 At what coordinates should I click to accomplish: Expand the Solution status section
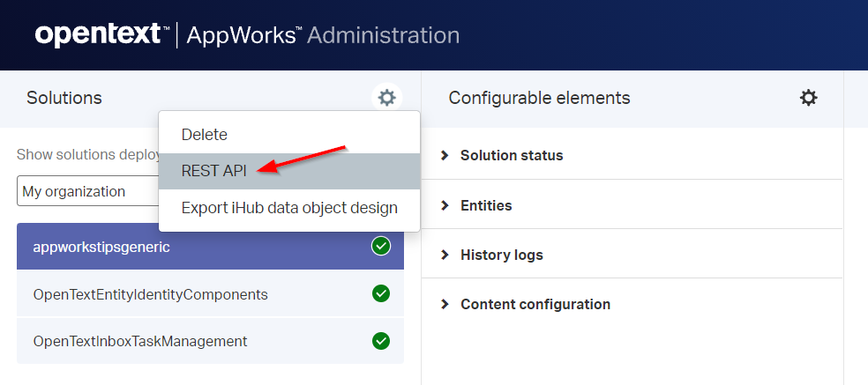[x=511, y=155]
